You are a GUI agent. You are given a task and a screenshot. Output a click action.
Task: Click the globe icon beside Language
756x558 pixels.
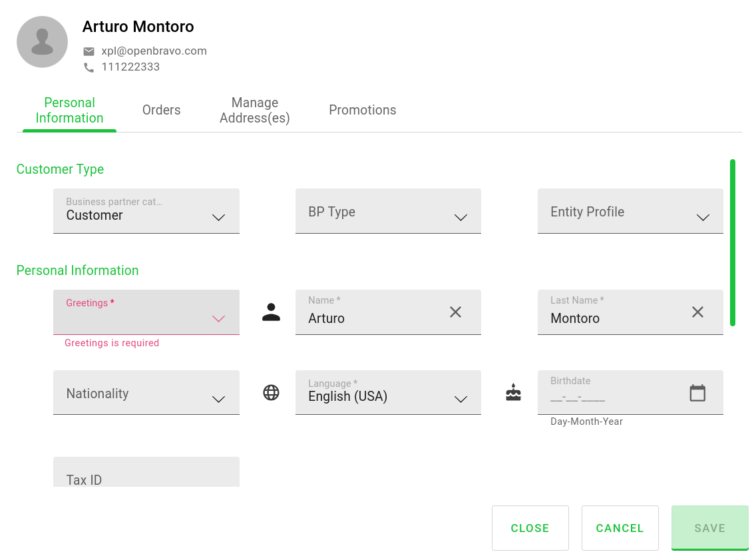(271, 393)
